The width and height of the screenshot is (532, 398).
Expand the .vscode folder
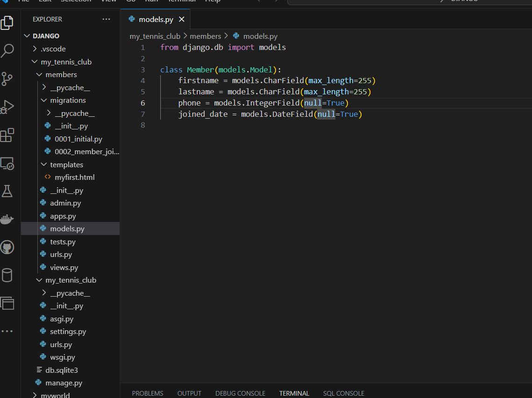pos(53,49)
